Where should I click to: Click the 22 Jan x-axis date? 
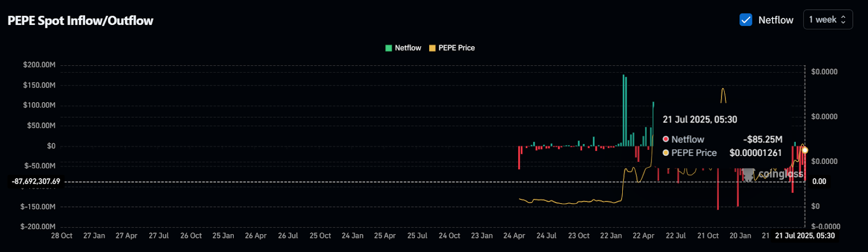click(611, 236)
